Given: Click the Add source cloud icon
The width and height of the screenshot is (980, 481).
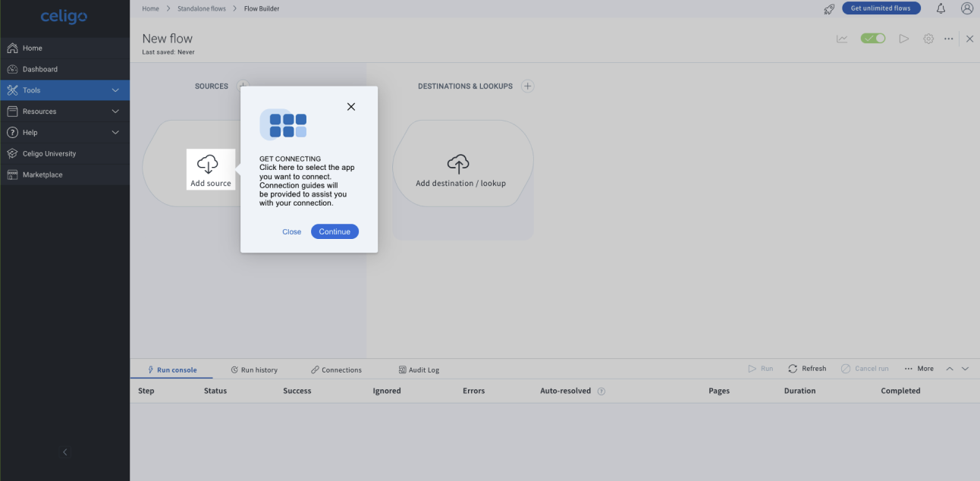Looking at the screenshot, I should 208,164.
